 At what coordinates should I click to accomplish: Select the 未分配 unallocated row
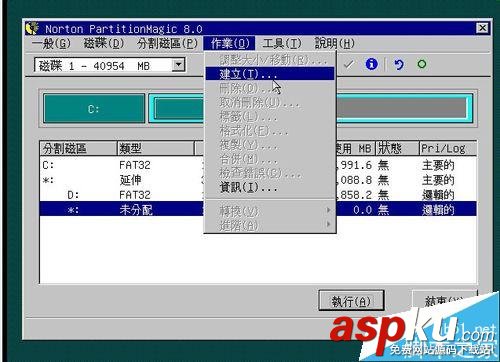click(x=258, y=210)
